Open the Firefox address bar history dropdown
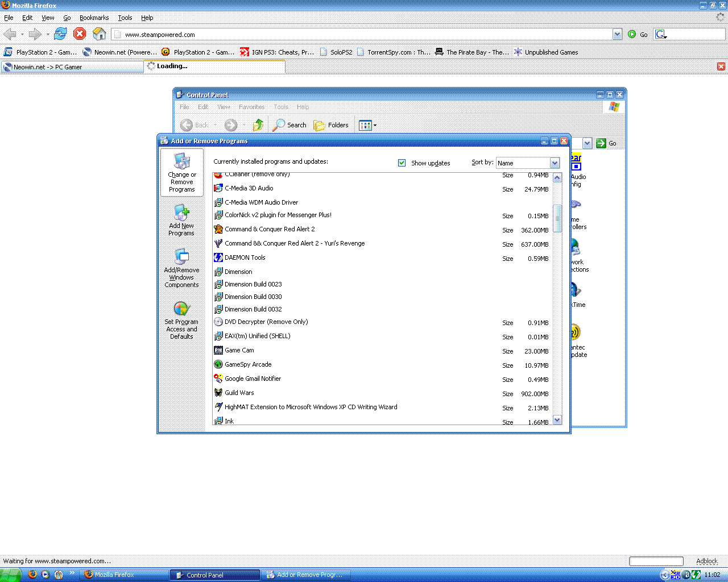The image size is (728, 582). point(617,35)
